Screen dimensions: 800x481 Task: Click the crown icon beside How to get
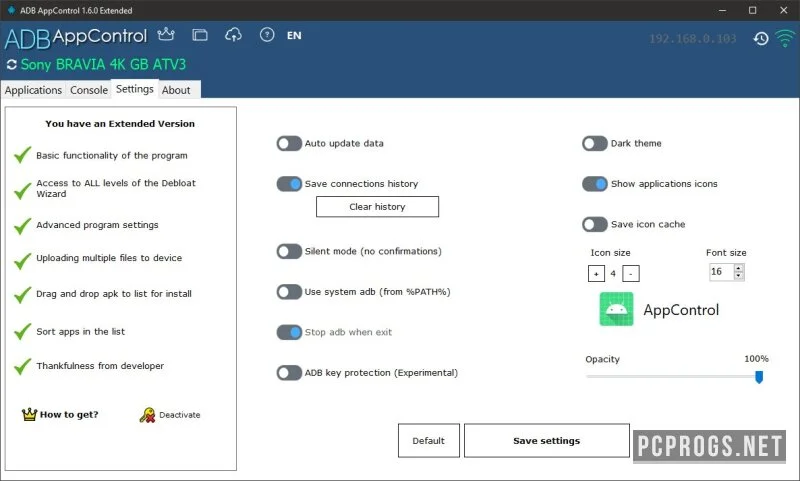click(x=30, y=414)
